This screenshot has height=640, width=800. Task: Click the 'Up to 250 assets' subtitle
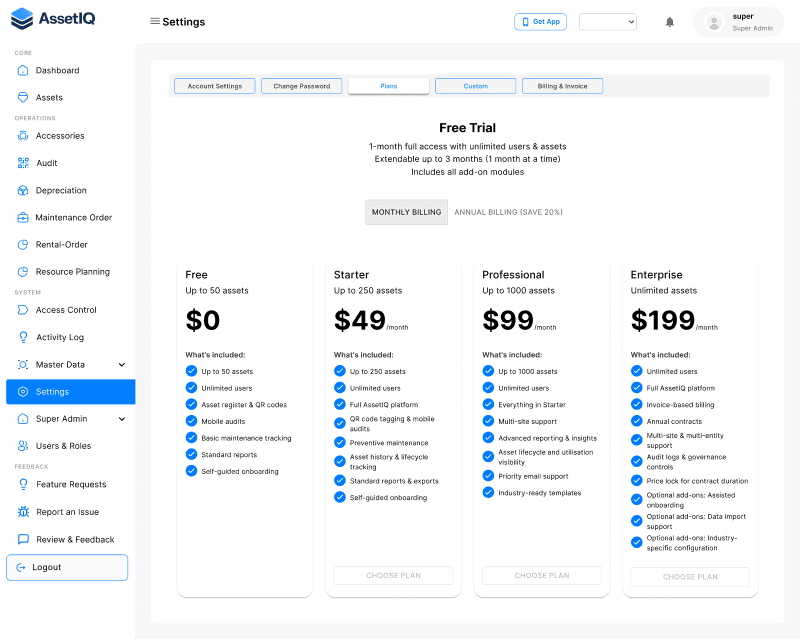tap(368, 290)
